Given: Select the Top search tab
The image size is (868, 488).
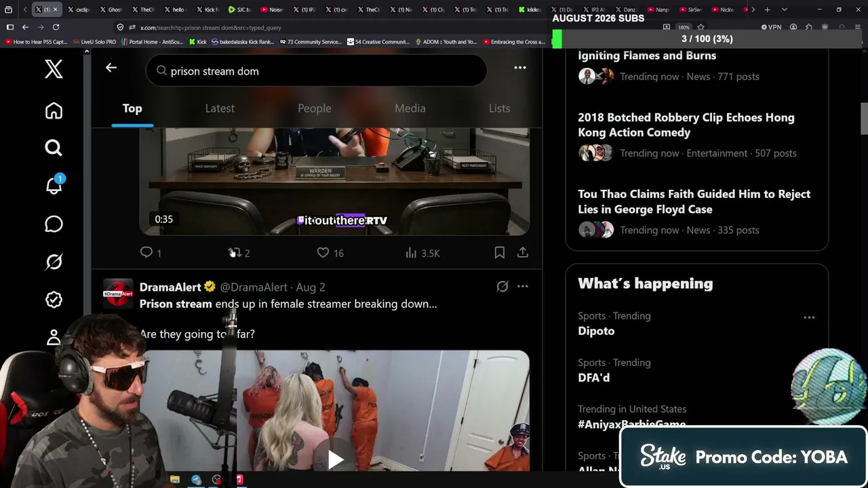Looking at the screenshot, I should coord(132,108).
